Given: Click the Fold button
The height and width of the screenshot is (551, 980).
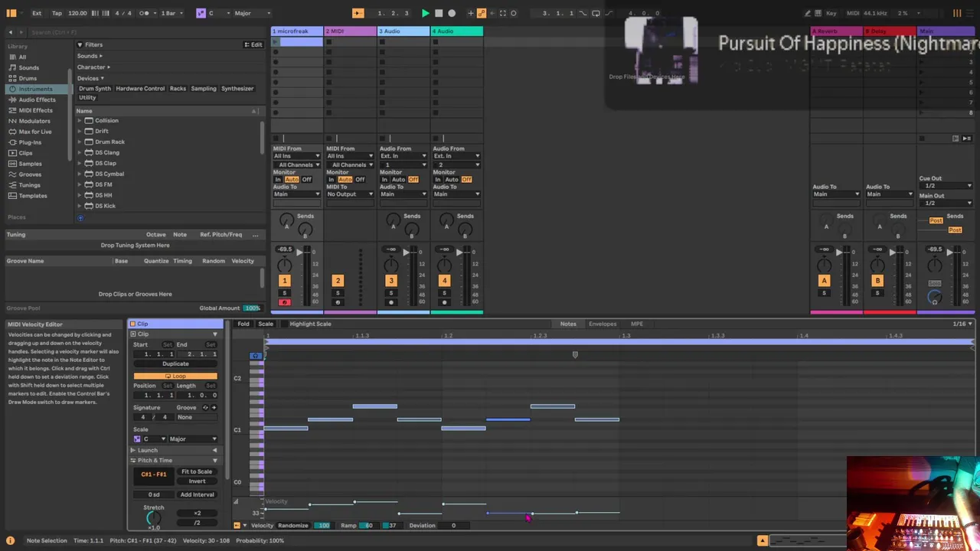Looking at the screenshot, I should tap(243, 324).
